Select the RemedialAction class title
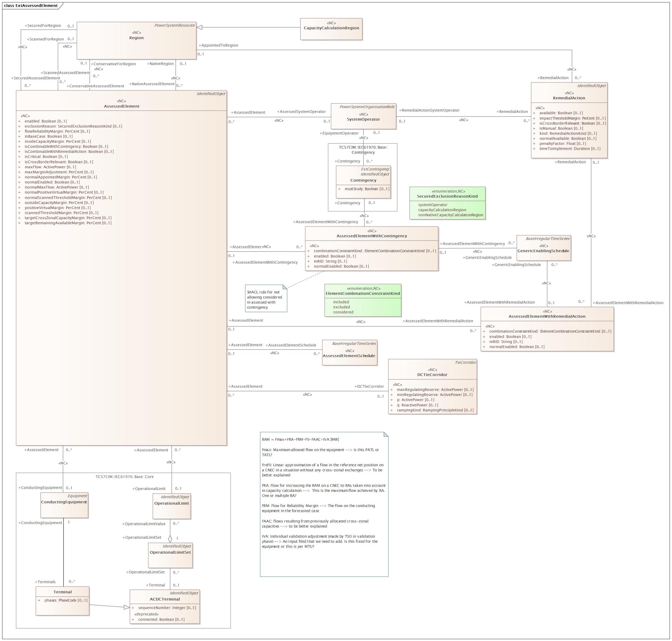Viewport: 672px width, 641px height. pos(569,98)
